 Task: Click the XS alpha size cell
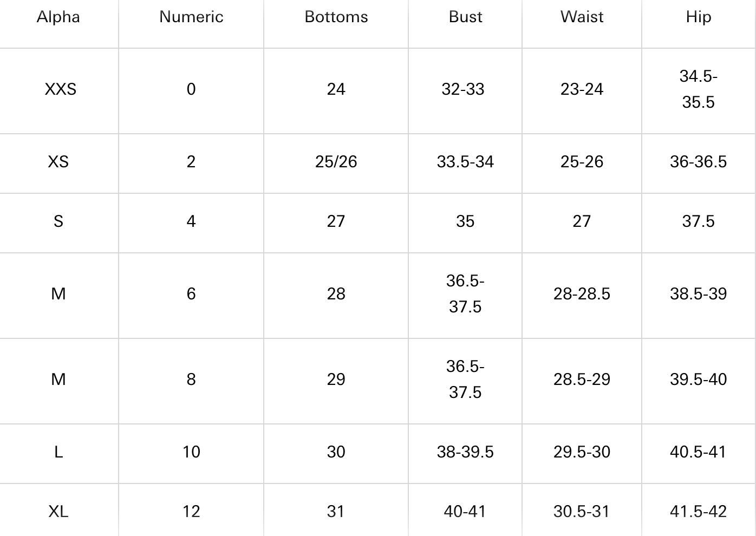(58, 162)
